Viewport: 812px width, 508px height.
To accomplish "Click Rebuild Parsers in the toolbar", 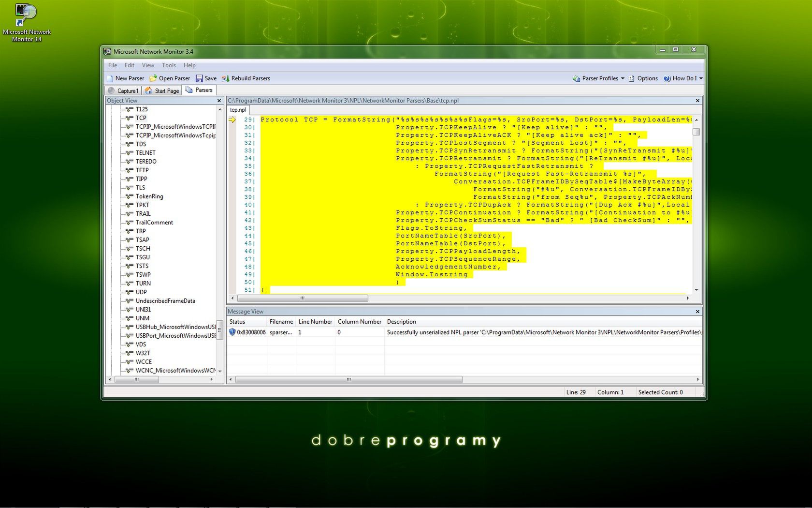I will (246, 78).
